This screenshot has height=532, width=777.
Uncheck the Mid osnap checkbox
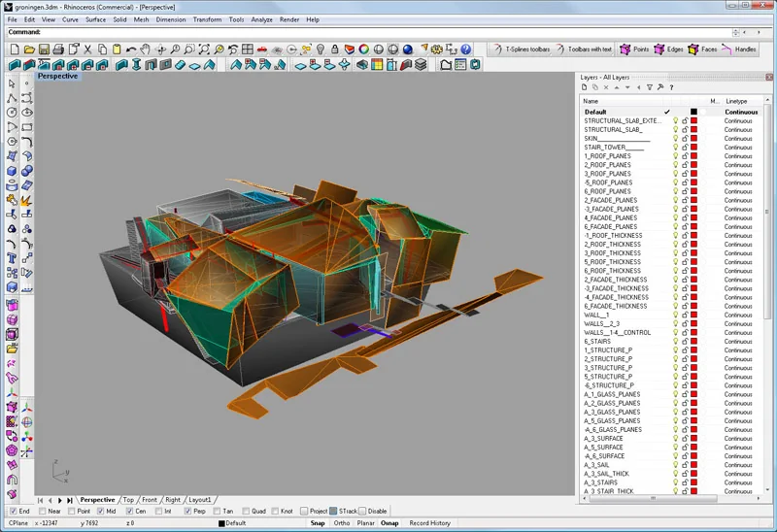[102, 511]
